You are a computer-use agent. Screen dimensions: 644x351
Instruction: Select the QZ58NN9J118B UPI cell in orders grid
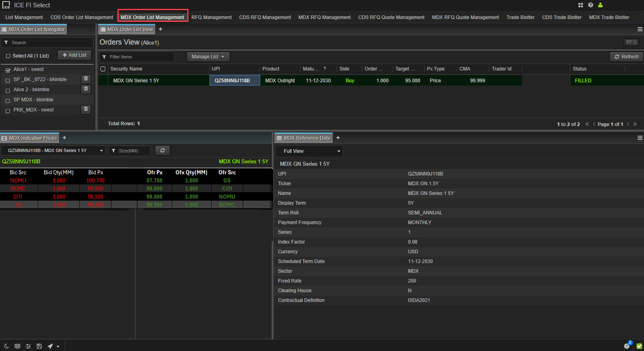pyautogui.click(x=235, y=80)
